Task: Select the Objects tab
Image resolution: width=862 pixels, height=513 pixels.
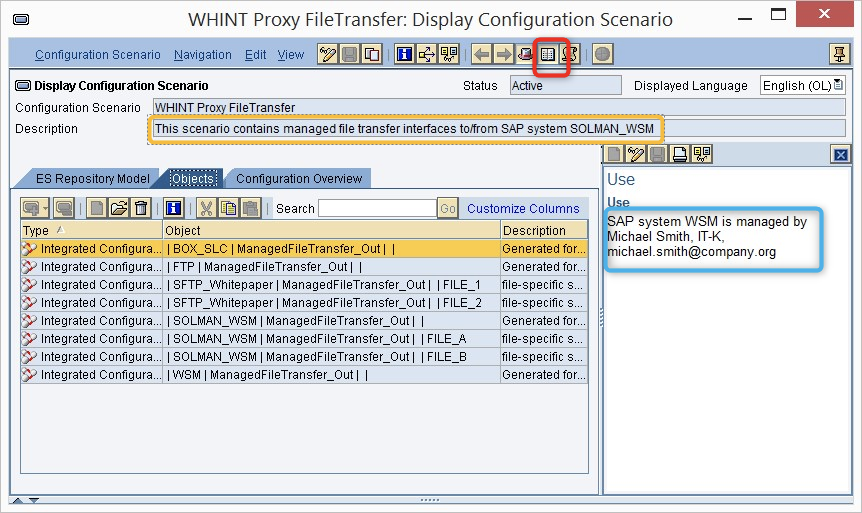Action: pos(193,179)
